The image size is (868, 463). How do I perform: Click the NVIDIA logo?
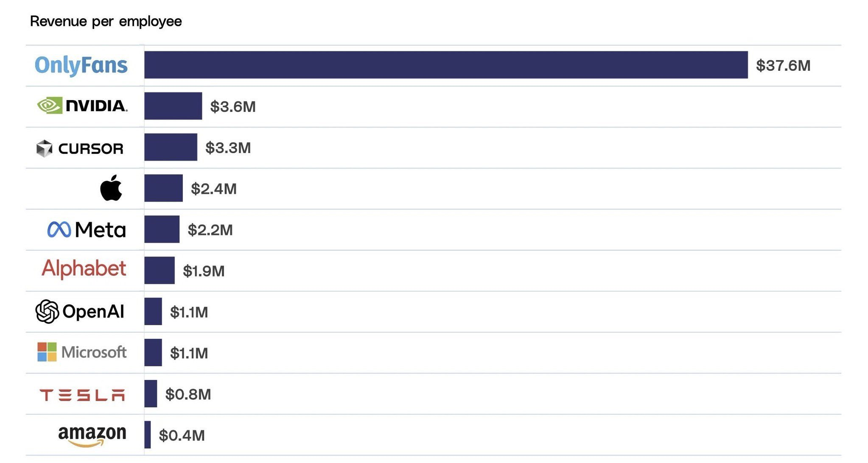point(82,106)
